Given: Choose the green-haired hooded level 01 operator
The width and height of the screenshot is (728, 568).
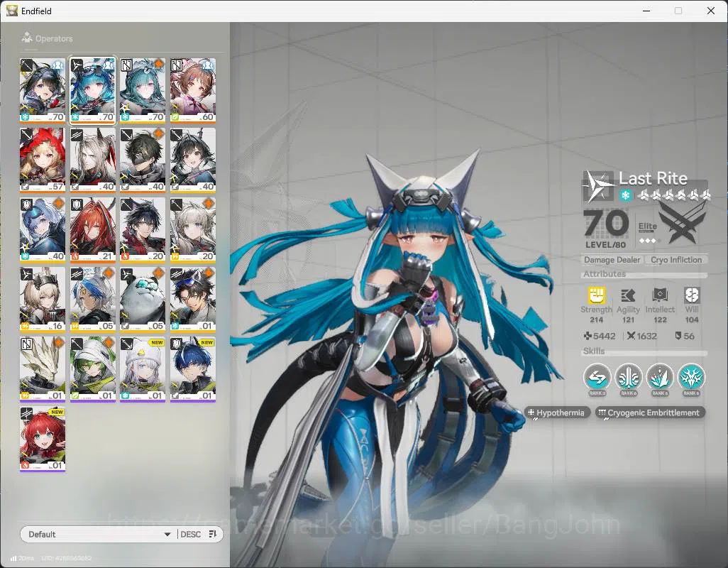Looking at the screenshot, I should (92, 368).
